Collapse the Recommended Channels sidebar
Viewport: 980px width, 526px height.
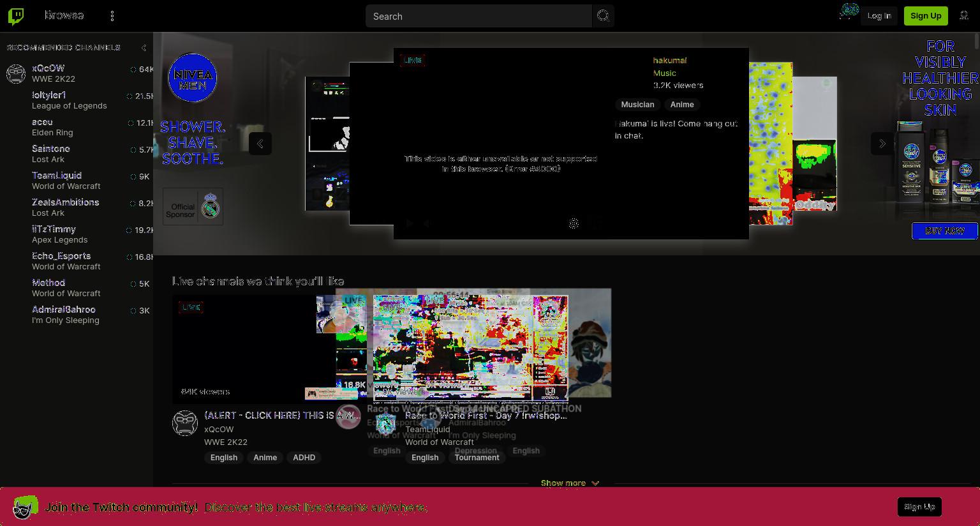[144, 48]
